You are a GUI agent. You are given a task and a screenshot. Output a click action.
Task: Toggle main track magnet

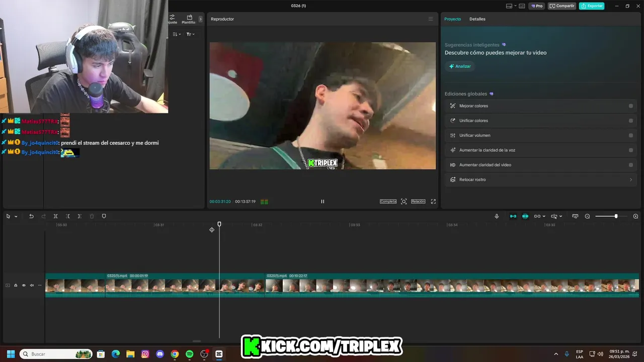(x=513, y=216)
